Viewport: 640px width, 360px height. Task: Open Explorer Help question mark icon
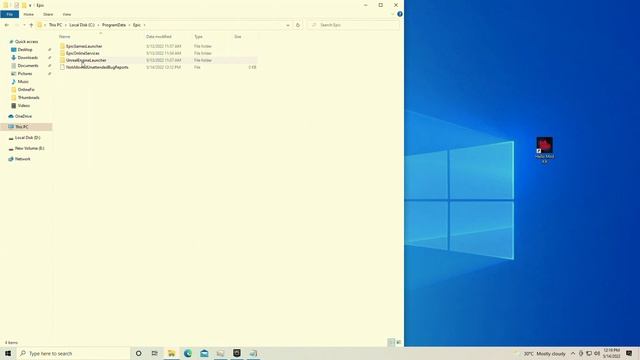click(400, 14)
